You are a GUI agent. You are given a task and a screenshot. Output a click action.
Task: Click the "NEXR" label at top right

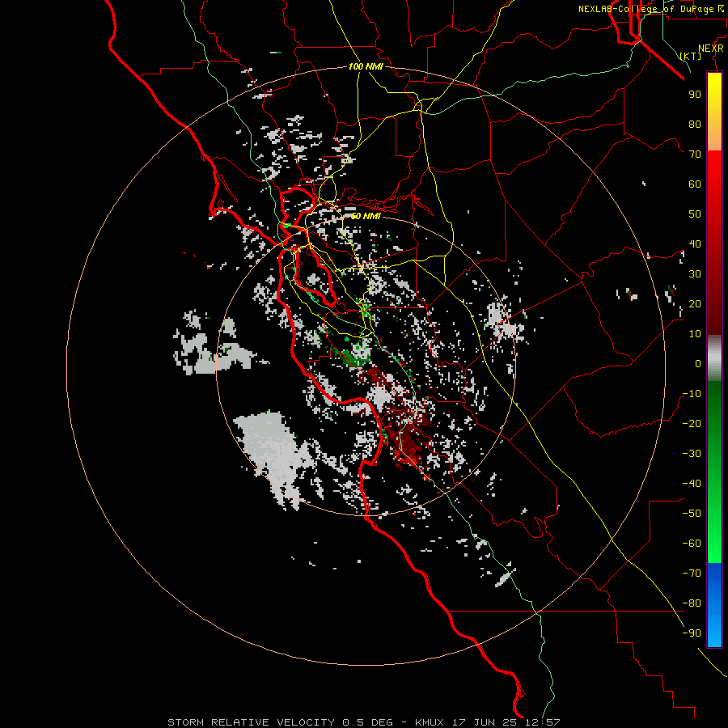pos(710,49)
